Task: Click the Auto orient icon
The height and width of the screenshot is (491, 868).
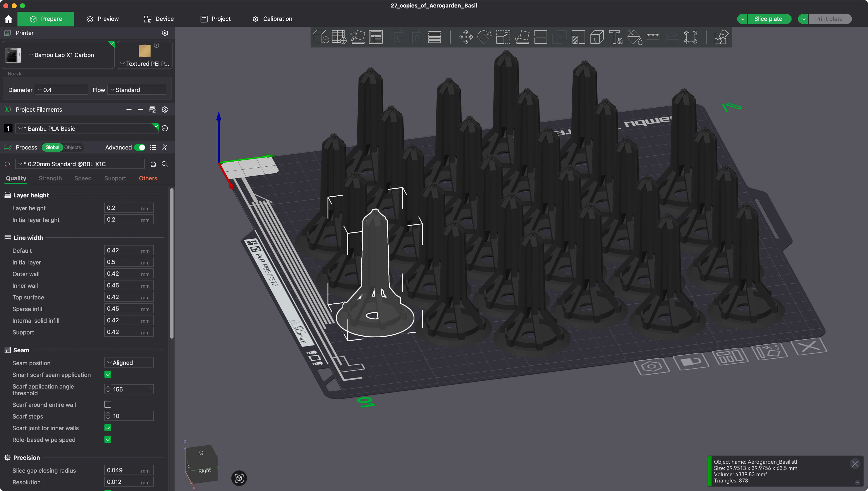Action: (x=357, y=37)
